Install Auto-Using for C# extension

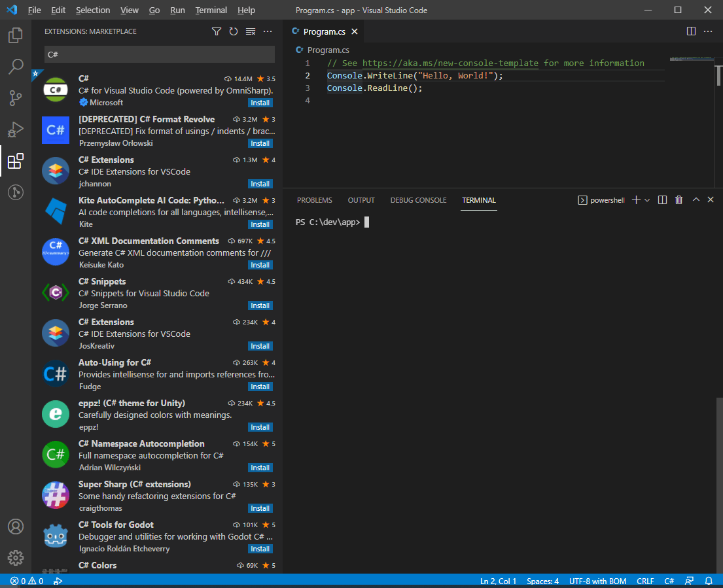click(x=260, y=387)
